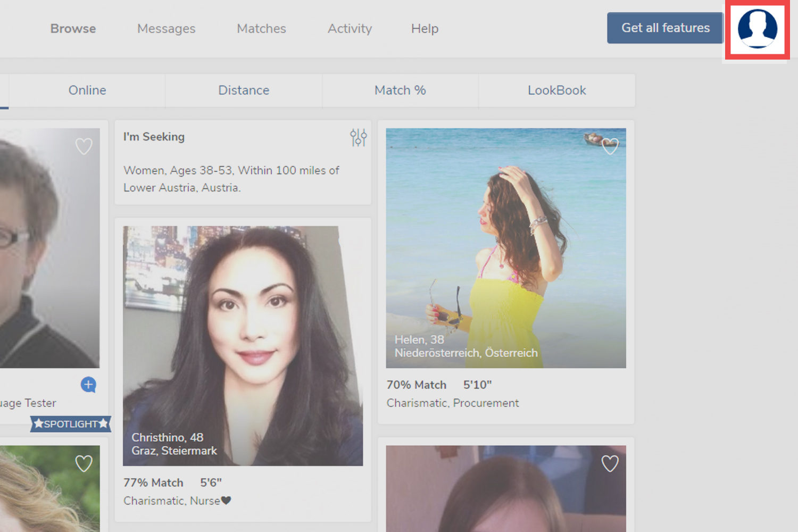Tap the heart on the red-haired woman's photo

[x=610, y=463]
